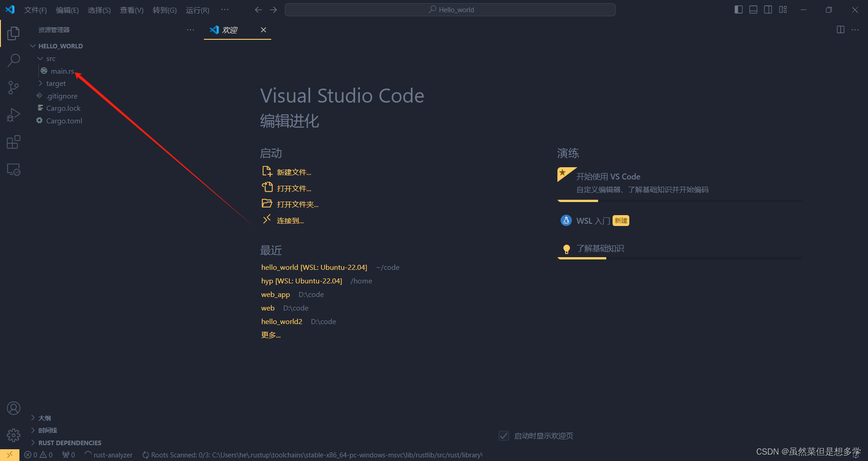Open the Manage settings gear icon

click(14, 435)
